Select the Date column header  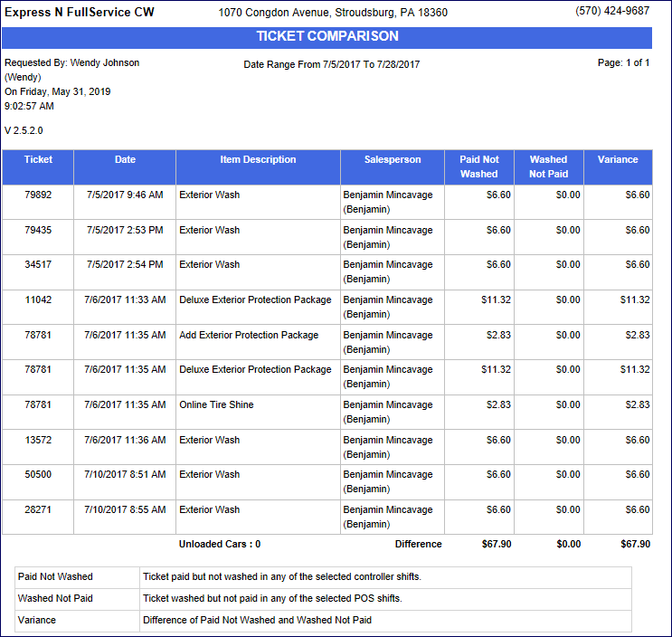tap(125, 160)
